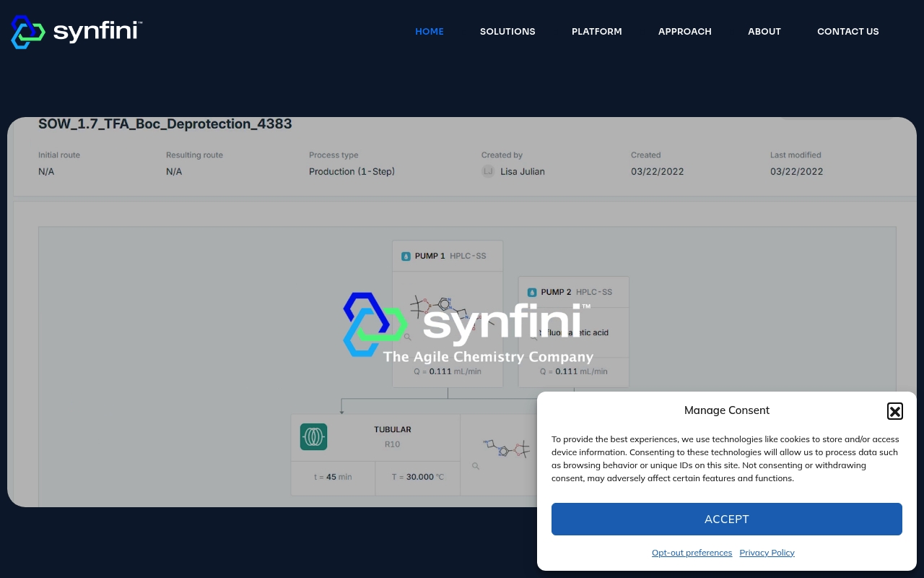Viewport: 924px width, 578px height.
Task: Click the PUMP 2 droplet icon
Action: [532, 292]
